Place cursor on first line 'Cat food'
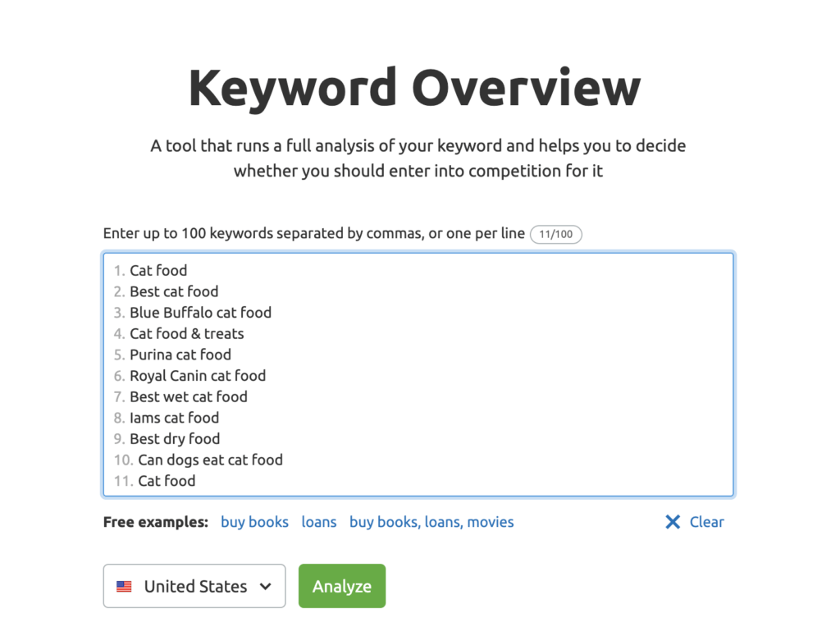Viewport: 840px width, 627px height. click(x=158, y=270)
